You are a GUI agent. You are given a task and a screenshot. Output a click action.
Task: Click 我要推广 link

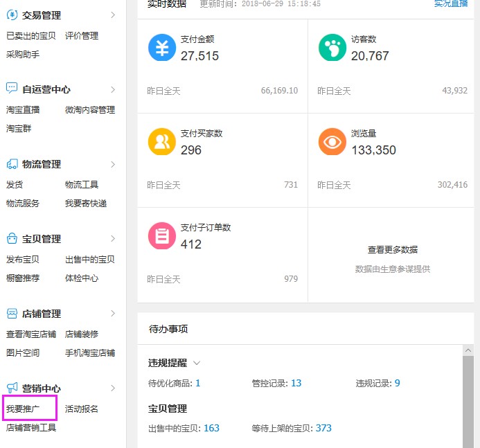point(23,409)
